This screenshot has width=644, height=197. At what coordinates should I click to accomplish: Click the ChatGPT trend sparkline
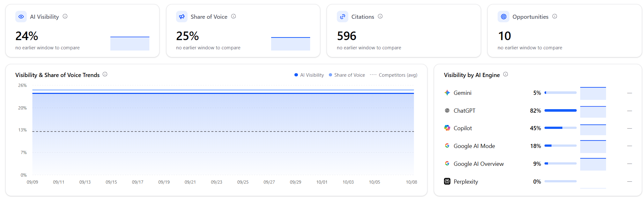point(593,112)
